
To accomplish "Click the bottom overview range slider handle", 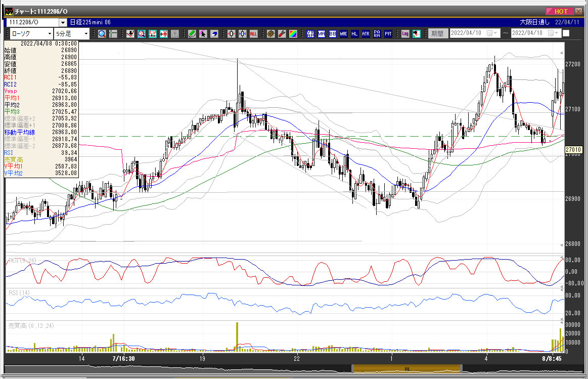I will point(407,369).
